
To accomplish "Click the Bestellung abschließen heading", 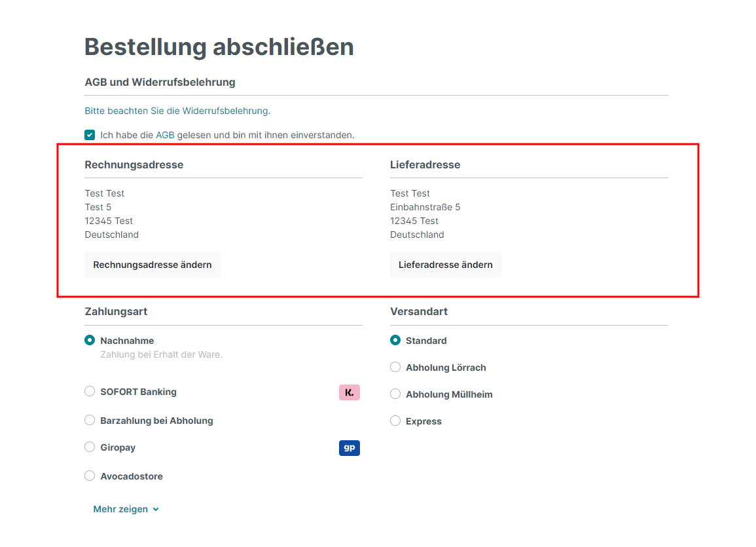I will [x=219, y=47].
